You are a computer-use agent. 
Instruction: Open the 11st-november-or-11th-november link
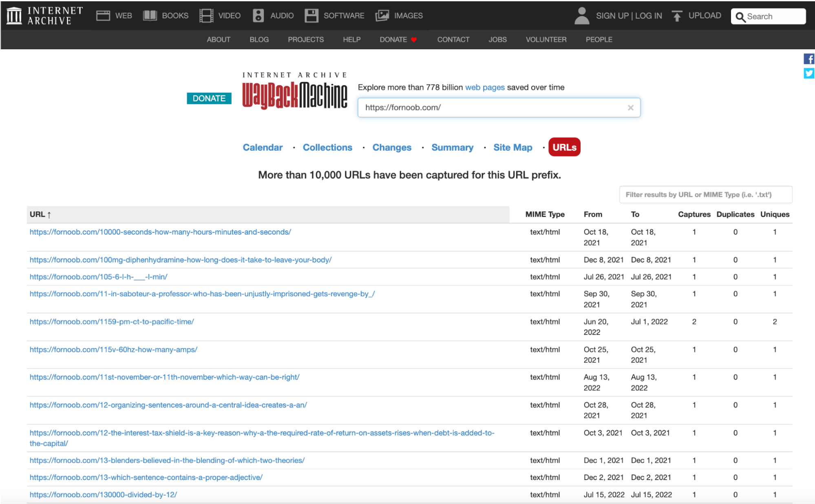164,377
